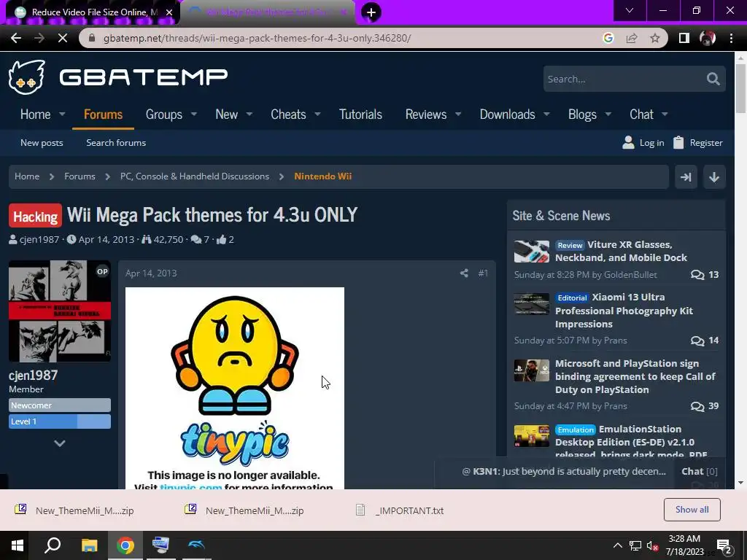Click Show all downloads button
Viewport: 747px width, 560px height.
click(692, 510)
